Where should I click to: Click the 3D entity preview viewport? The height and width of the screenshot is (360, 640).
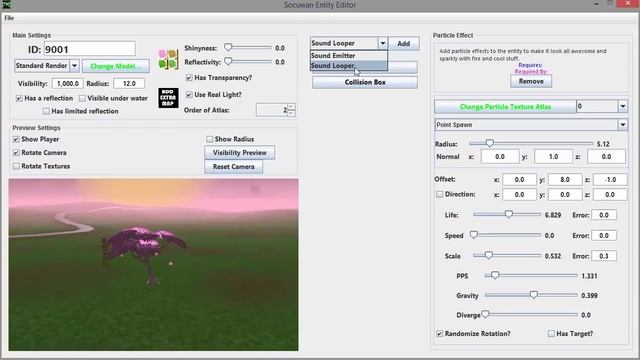coord(153,264)
